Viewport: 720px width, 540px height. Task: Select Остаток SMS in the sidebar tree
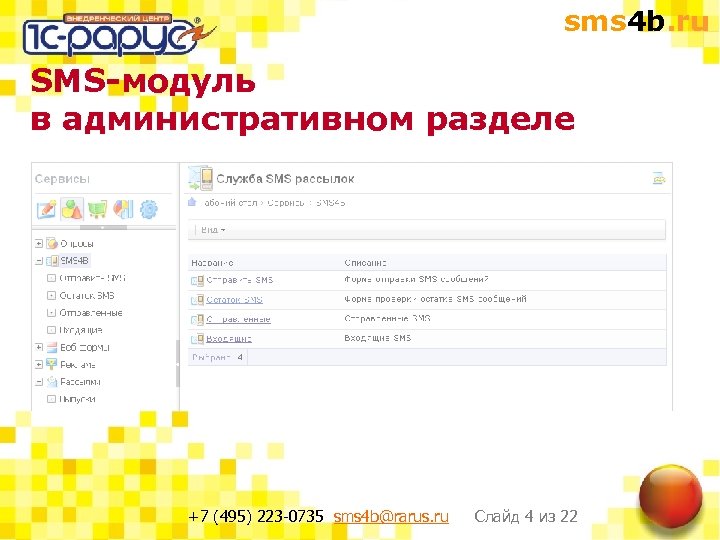[87, 295]
